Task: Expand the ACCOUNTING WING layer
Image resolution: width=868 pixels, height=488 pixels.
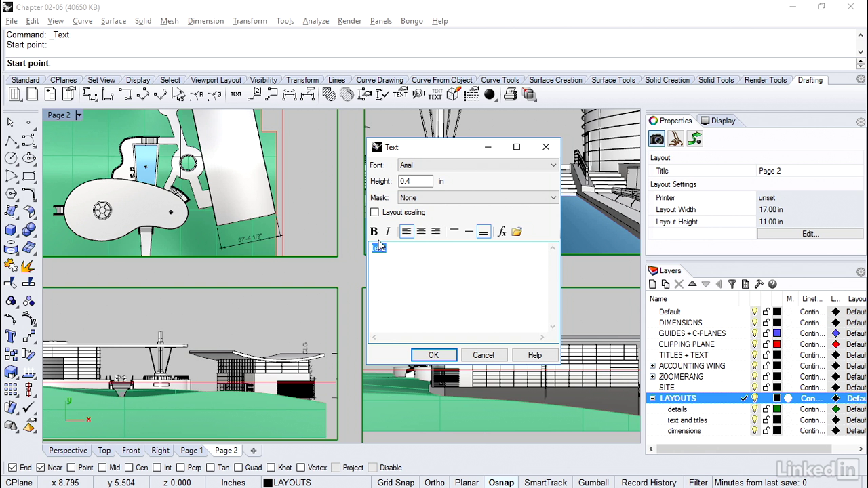Action: coord(652,366)
